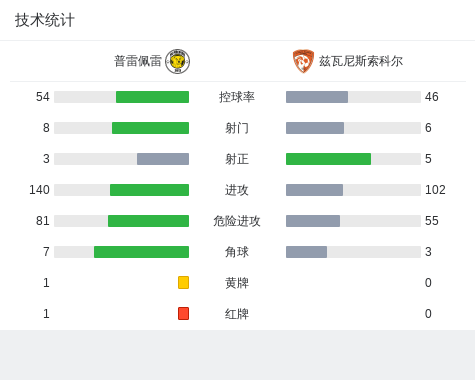Select the 黄牌 stat label
475x380 pixels.
[x=237, y=283]
